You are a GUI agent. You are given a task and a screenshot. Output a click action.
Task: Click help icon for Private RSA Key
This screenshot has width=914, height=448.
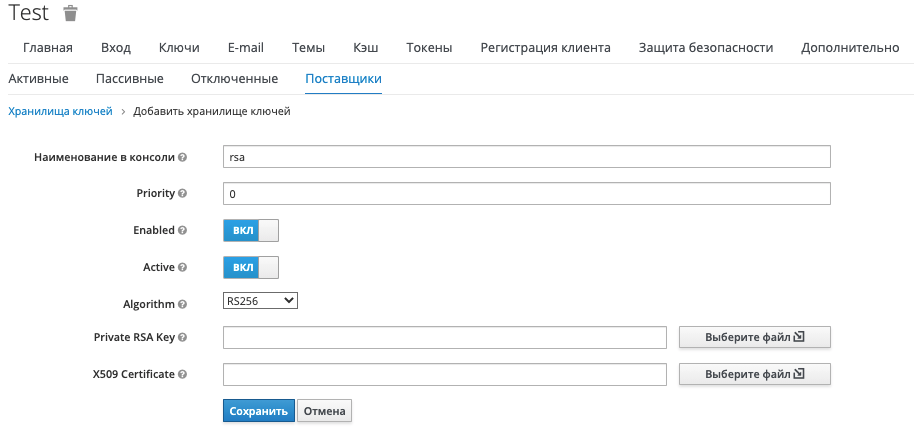point(182,338)
